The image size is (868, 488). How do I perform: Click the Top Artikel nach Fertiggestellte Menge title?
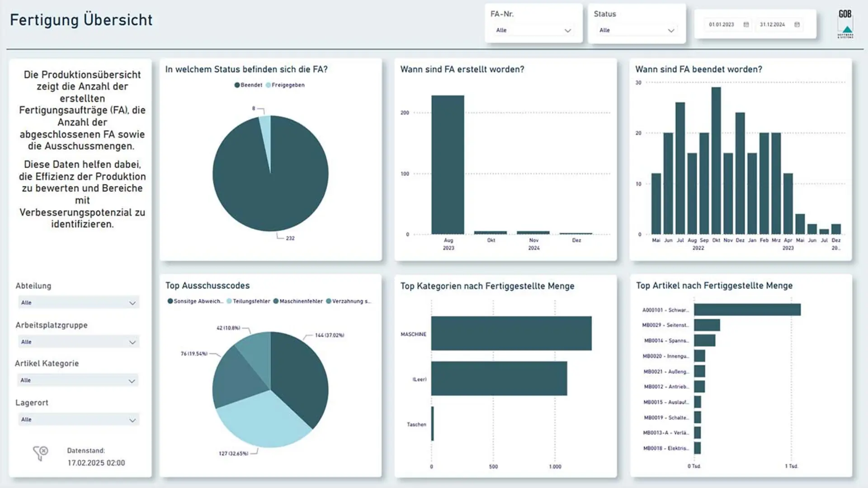[x=714, y=286]
